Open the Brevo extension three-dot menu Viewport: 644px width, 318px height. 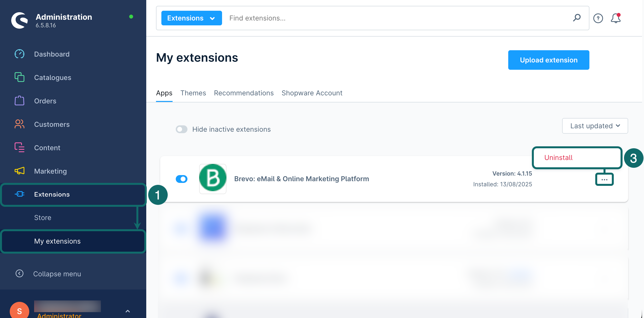click(x=605, y=180)
